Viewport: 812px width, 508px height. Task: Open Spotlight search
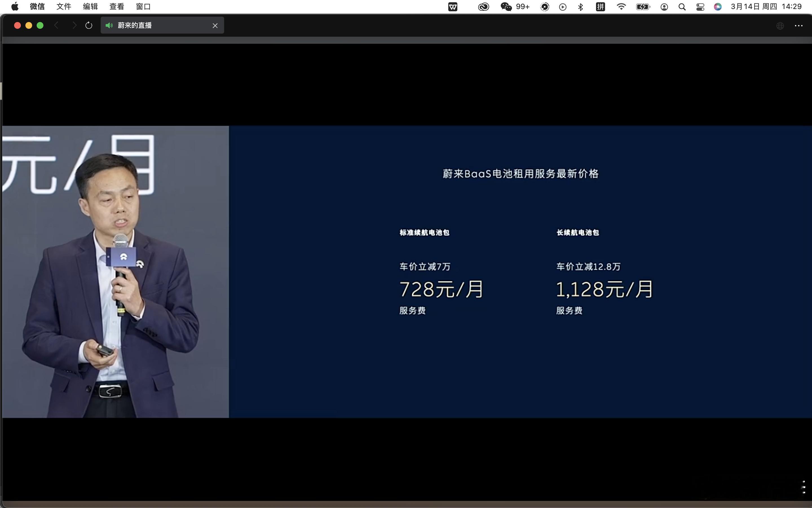click(682, 7)
